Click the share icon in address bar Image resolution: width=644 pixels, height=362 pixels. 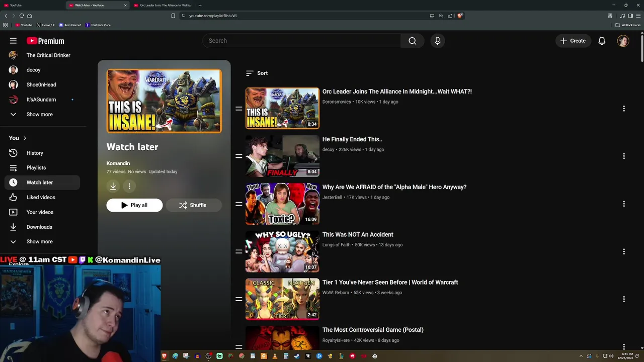click(450, 16)
